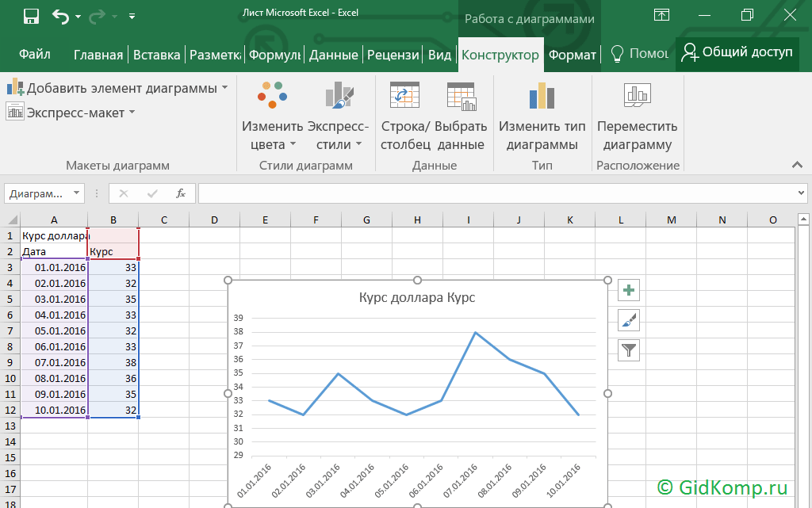
Task: Open the Файл menu
Action: [35, 55]
